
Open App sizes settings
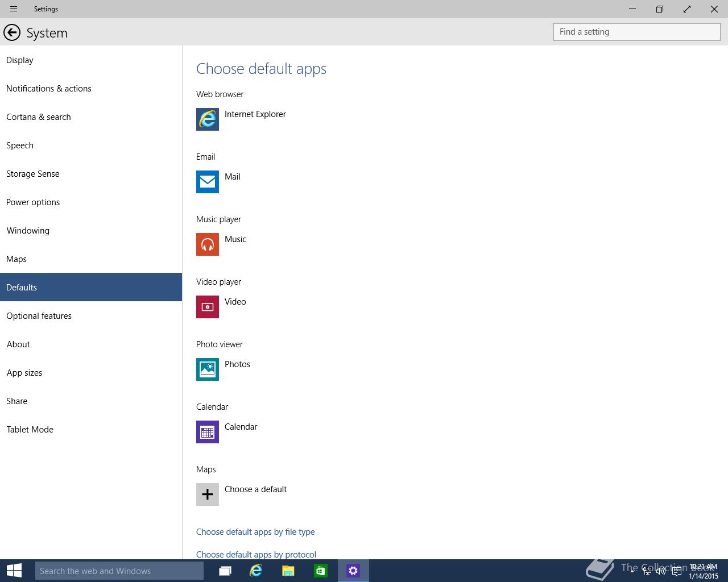click(91, 372)
